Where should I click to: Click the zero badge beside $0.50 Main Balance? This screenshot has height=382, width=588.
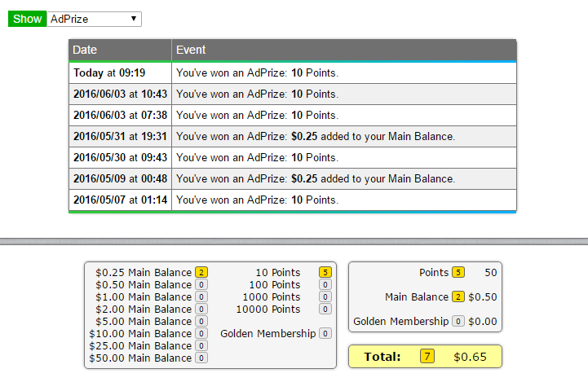[201, 285]
